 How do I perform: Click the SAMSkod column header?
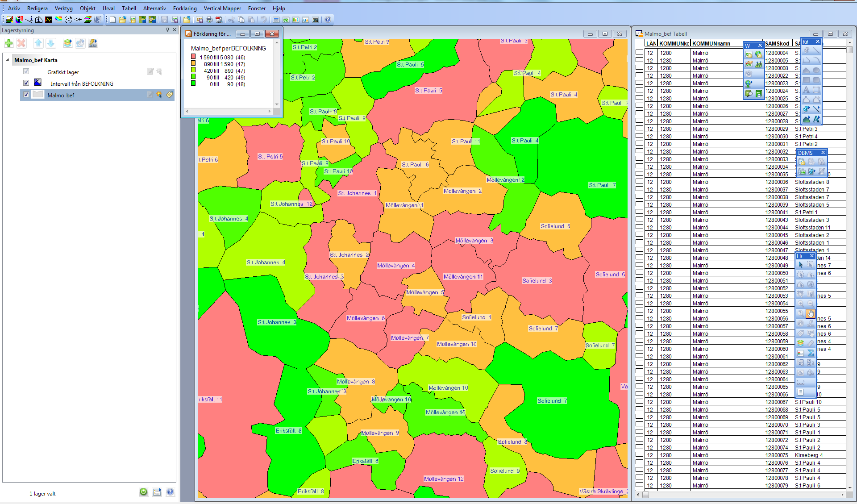[778, 43]
